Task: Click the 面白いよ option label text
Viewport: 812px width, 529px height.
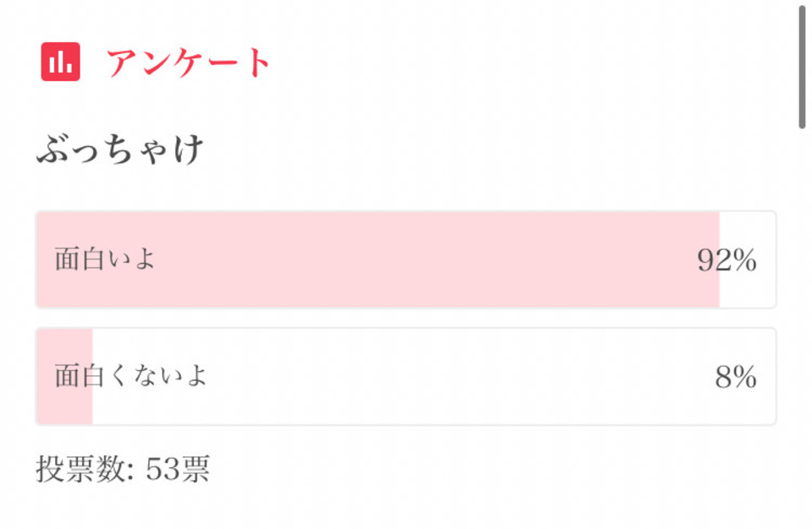Action: click(105, 259)
